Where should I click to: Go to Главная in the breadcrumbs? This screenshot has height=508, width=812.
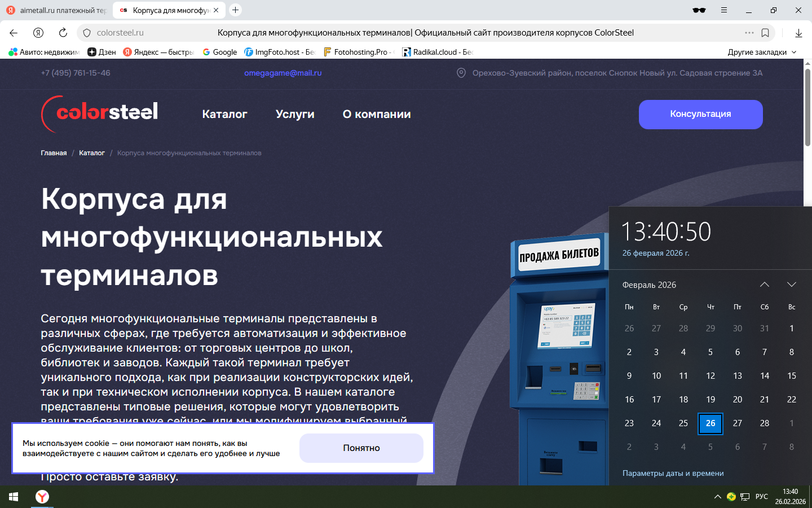tap(54, 153)
